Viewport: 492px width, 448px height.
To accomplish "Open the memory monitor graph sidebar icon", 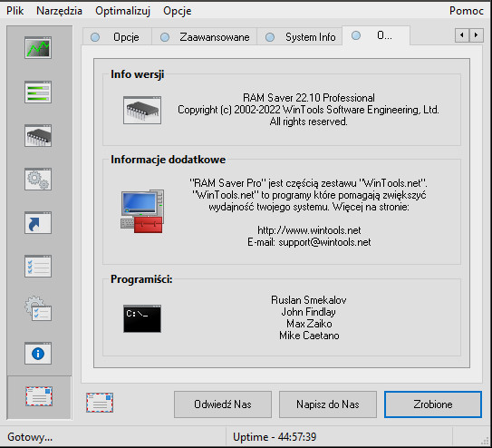I will coord(38,47).
